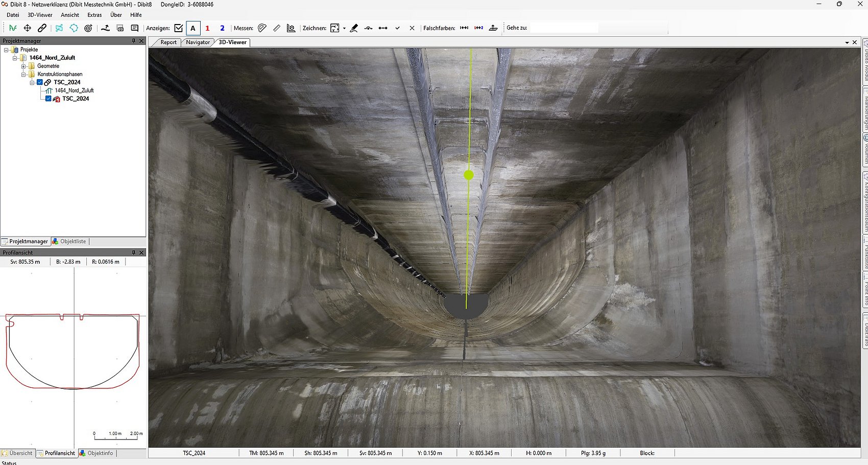The image size is (868, 465).
Task: Click the first Falschfarben icon
Action: pyautogui.click(x=464, y=28)
